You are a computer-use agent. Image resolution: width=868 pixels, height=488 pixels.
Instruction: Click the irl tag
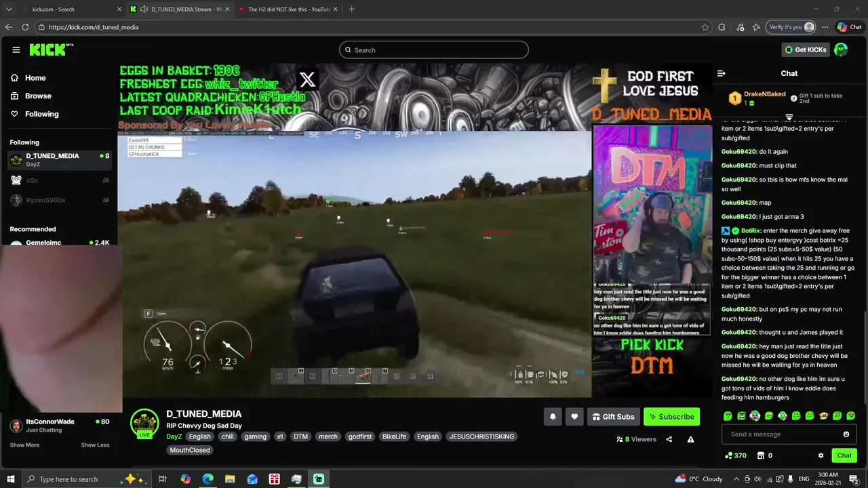coord(280,436)
